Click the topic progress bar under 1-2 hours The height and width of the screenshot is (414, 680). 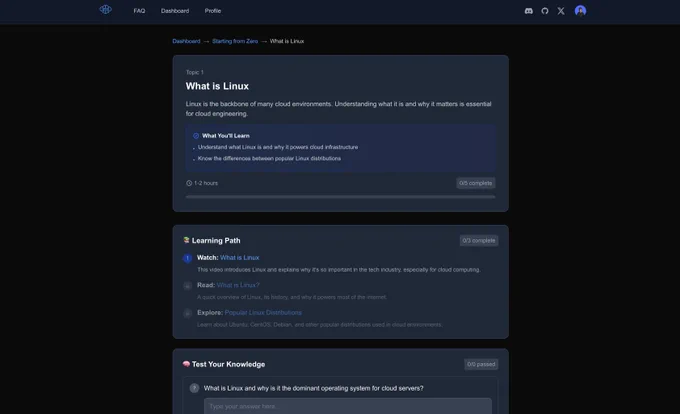(340, 197)
